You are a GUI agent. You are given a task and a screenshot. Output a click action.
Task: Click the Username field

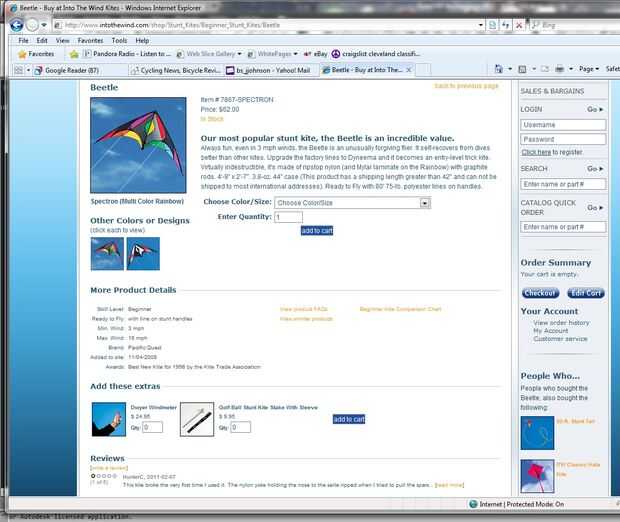[563, 125]
